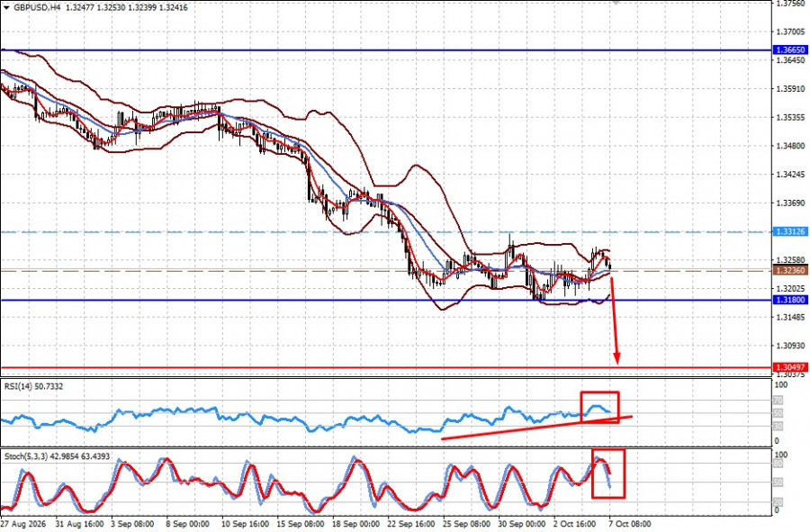Click the triangle arrow beside GBPUSD,H4
The height and width of the screenshot is (532, 810).
(6, 8)
